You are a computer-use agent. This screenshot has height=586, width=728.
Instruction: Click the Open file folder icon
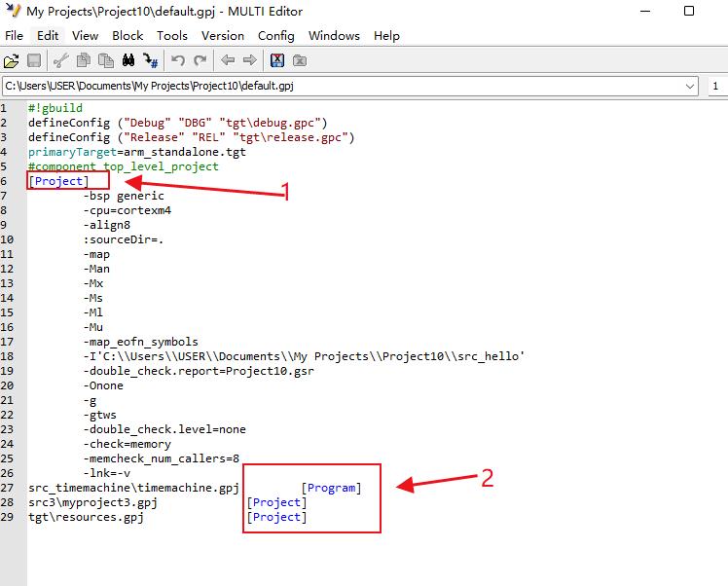(12, 60)
